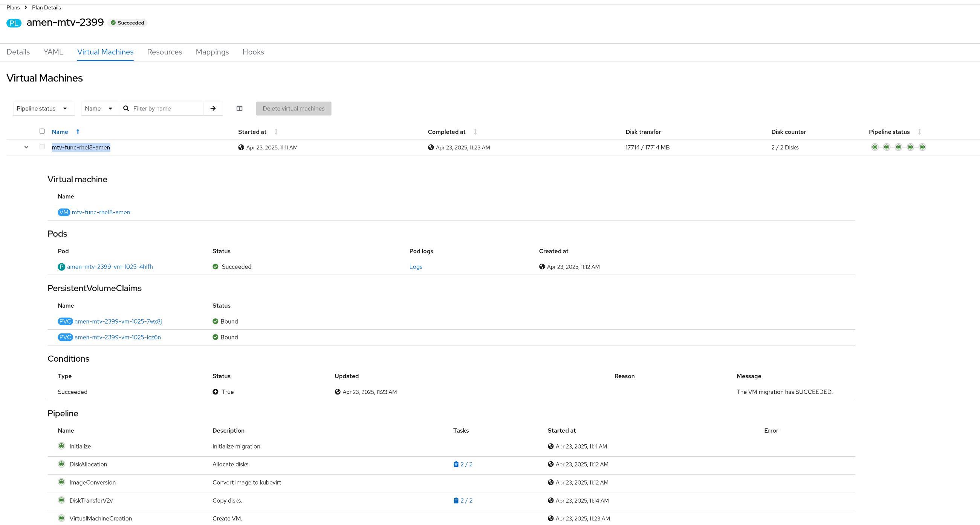980x525 pixels.
Task: Collapse the mtv-func-rhel8-amen row details
Action: (26, 147)
